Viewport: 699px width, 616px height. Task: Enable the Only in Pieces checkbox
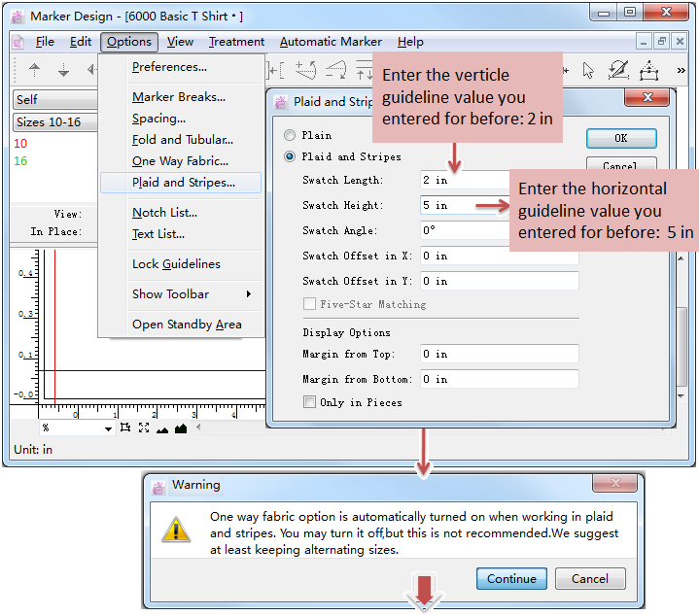(309, 402)
